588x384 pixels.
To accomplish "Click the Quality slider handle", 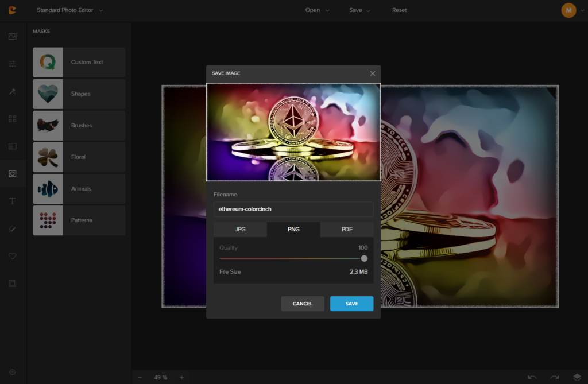I will coord(364,258).
